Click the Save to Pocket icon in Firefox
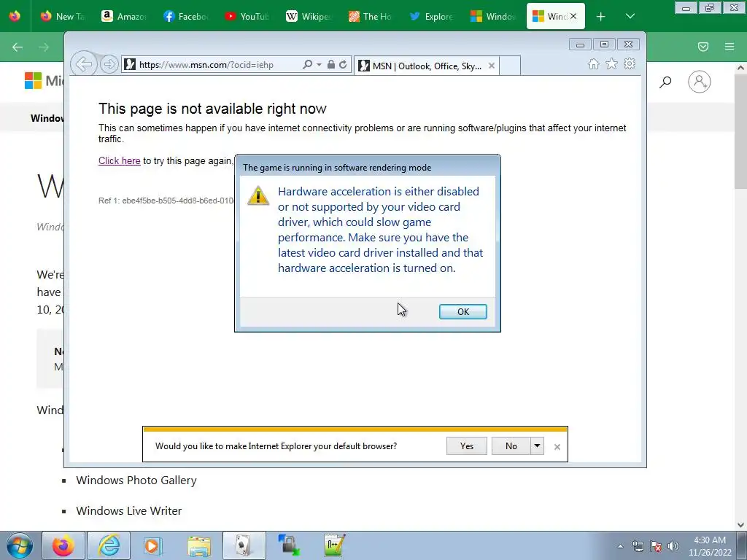This screenshot has width=747, height=560. coord(703,47)
